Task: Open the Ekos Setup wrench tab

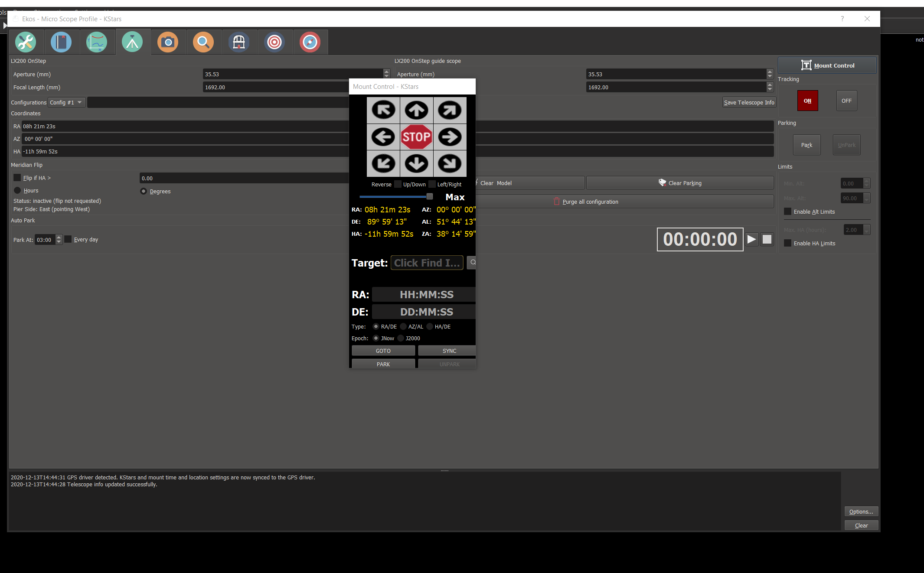Action: [26, 42]
